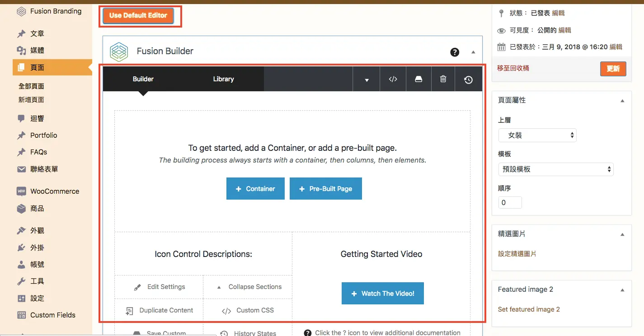Screen dimensions: 644x336
Task: Click the Duplicate Content description cell
Action: pyautogui.click(x=159, y=311)
